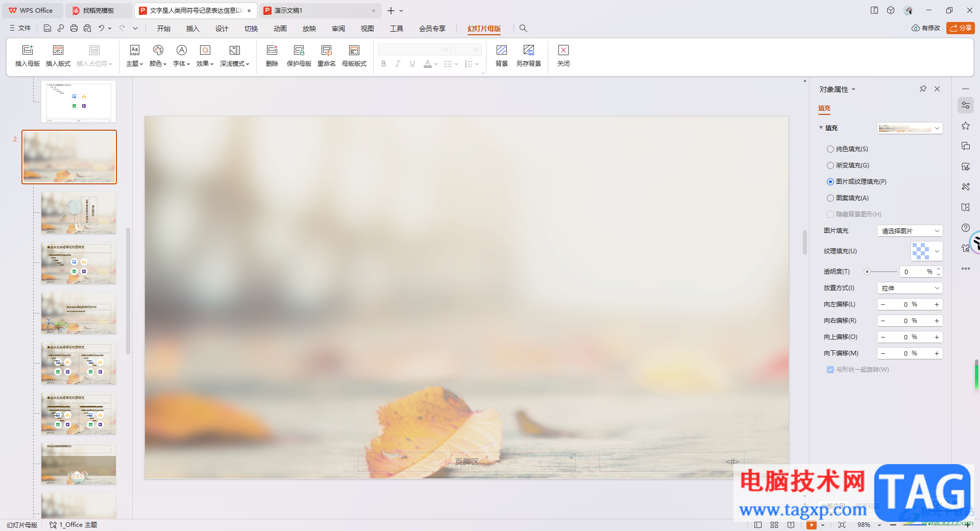Toggle Rotate with Shape (与形状一起旋转) checkbox
The image size is (980, 531).
830,370
